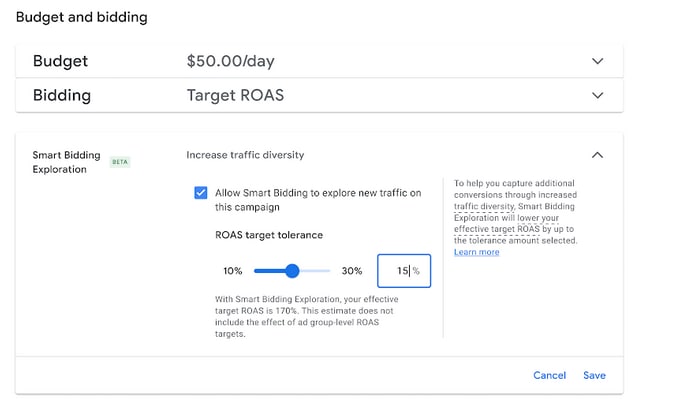Click the dashed-underlined 'effective target ROAS' term

click(497, 229)
